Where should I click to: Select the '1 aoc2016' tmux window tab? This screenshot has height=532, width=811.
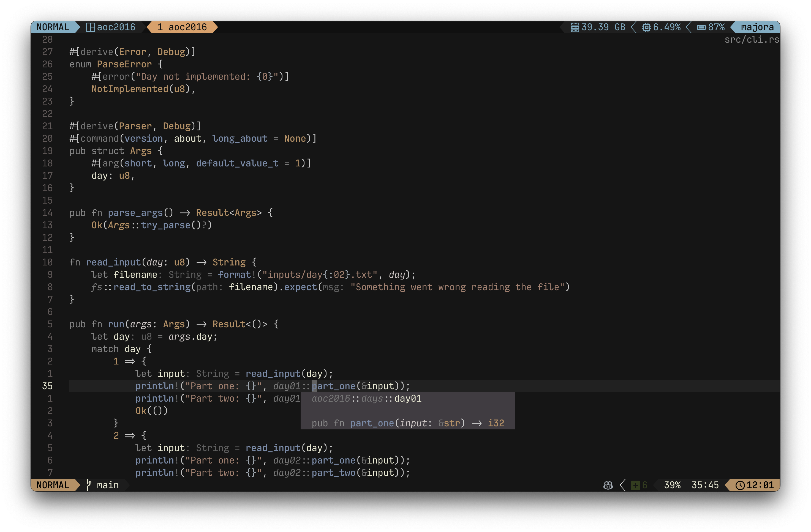tap(182, 27)
